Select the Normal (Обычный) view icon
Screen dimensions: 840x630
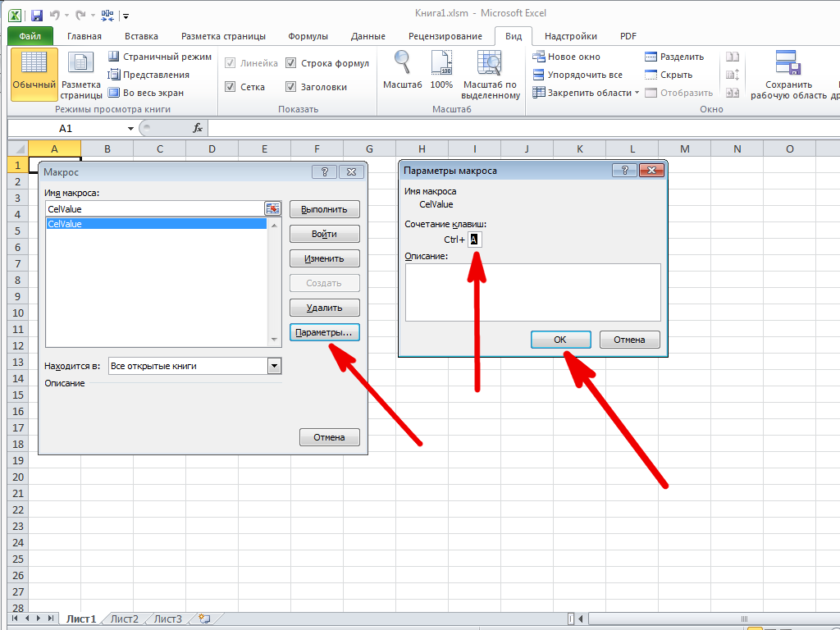34,75
